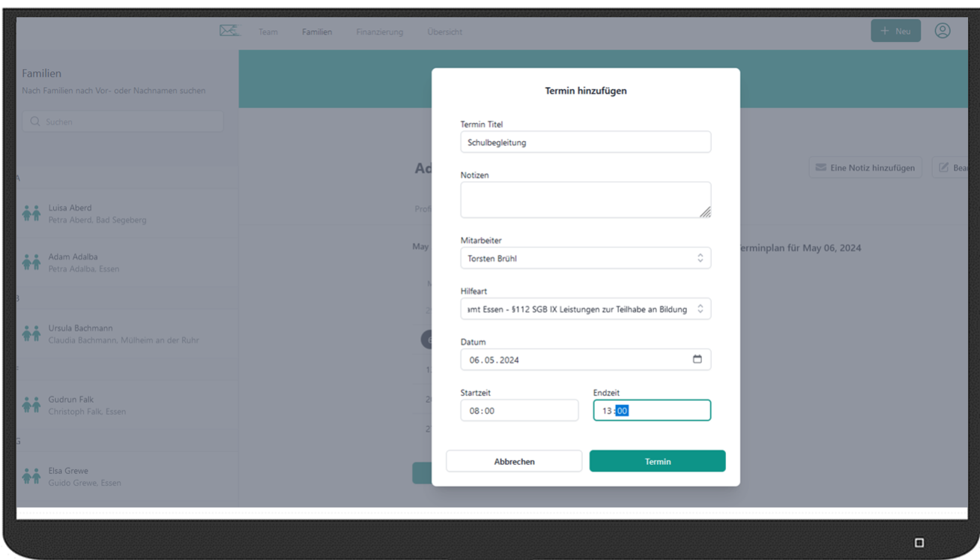Screen dimensions: 980x560
Task: Expand the Hilfeart selection dropdown
Action: pyautogui.click(x=585, y=309)
